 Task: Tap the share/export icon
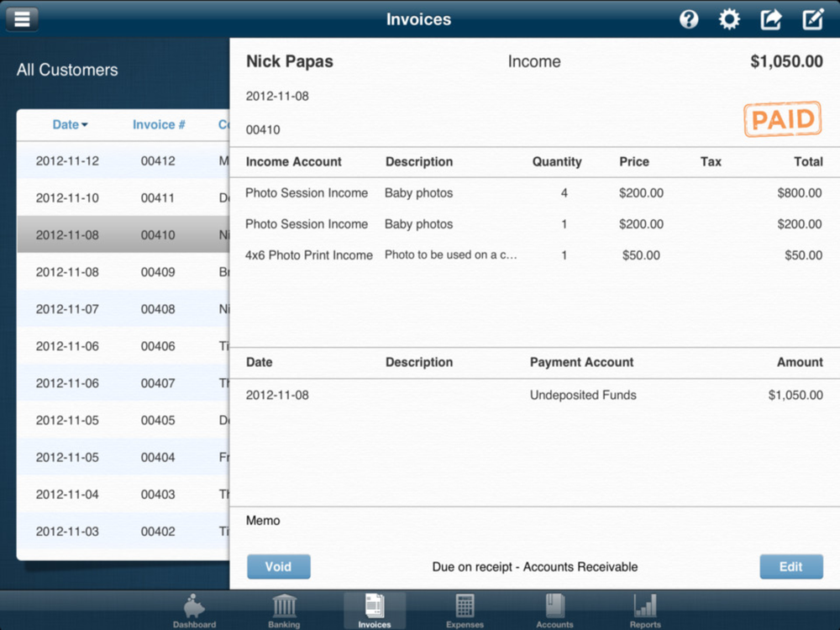[x=770, y=19]
